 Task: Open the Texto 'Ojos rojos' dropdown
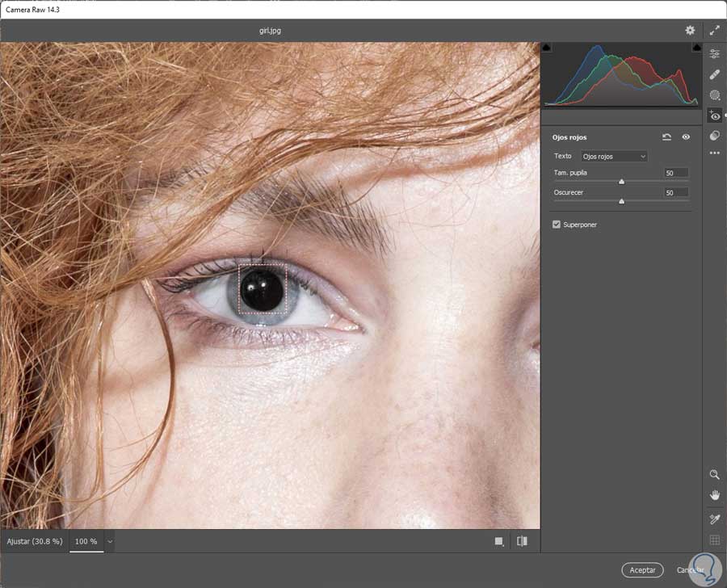[x=614, y=156]
